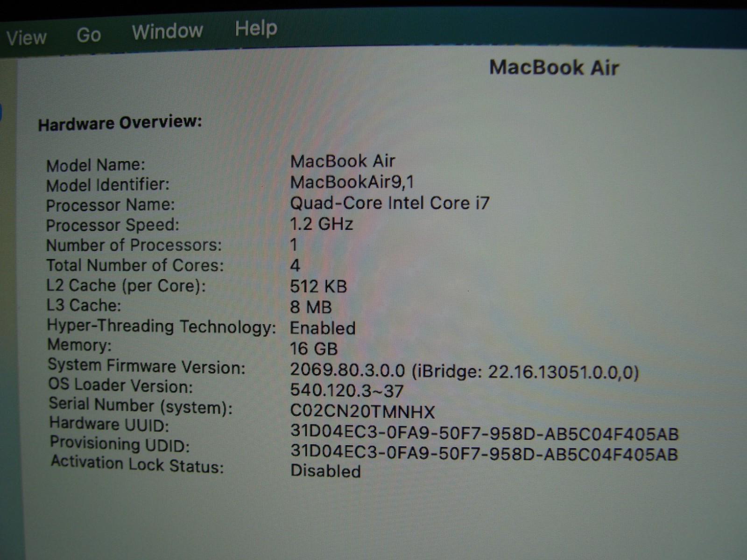Click the L2 Cache (per Core) label

126,285
